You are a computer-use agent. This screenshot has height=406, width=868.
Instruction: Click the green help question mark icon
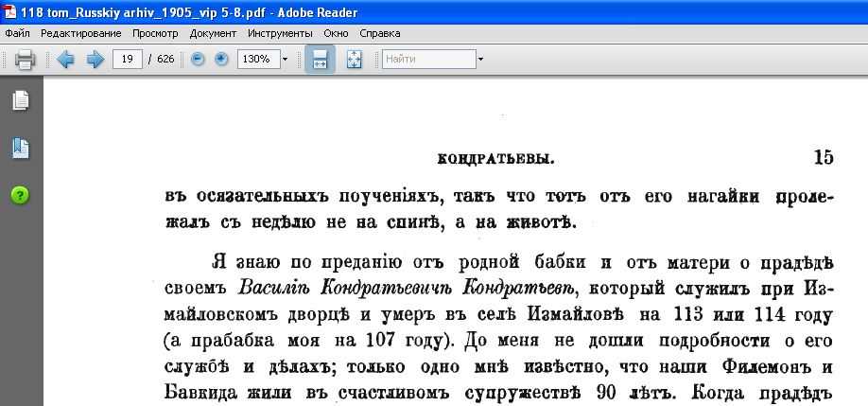(20, 195)
